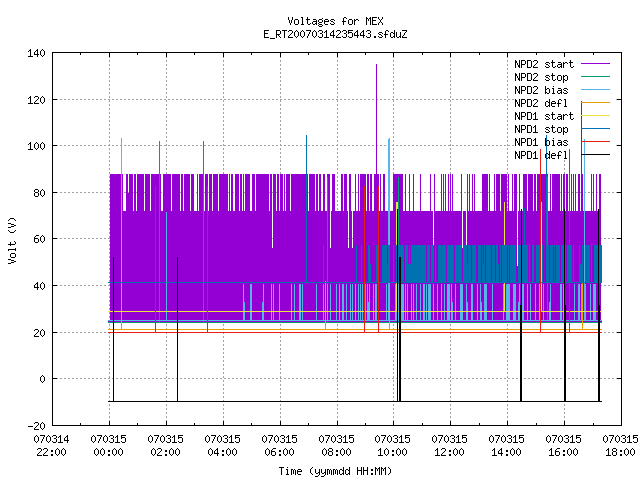Select the 'NPD2 bias' legend label
This screenshot has height=480, width=640.
coord(541,90)
